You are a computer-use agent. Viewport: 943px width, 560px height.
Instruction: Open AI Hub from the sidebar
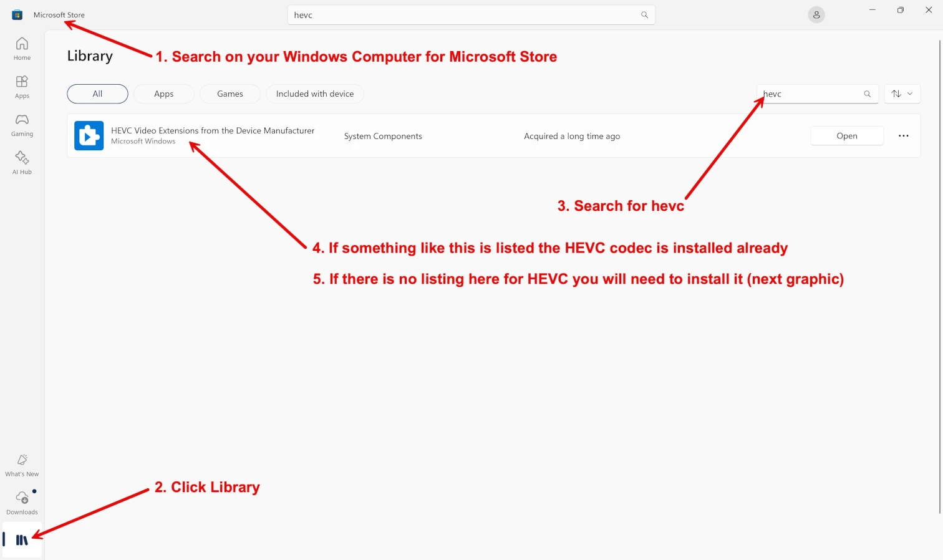[22, 163]
